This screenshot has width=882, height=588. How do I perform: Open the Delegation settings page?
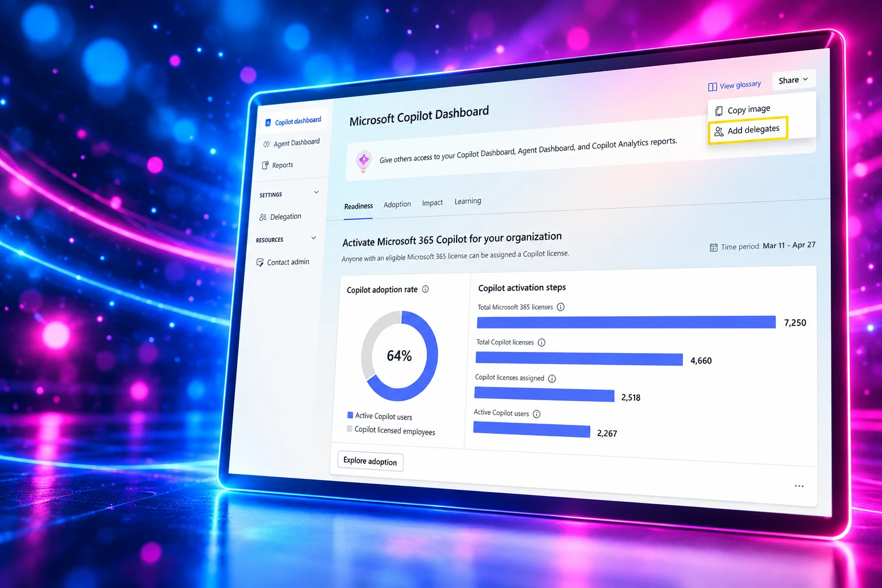point(280,216)
